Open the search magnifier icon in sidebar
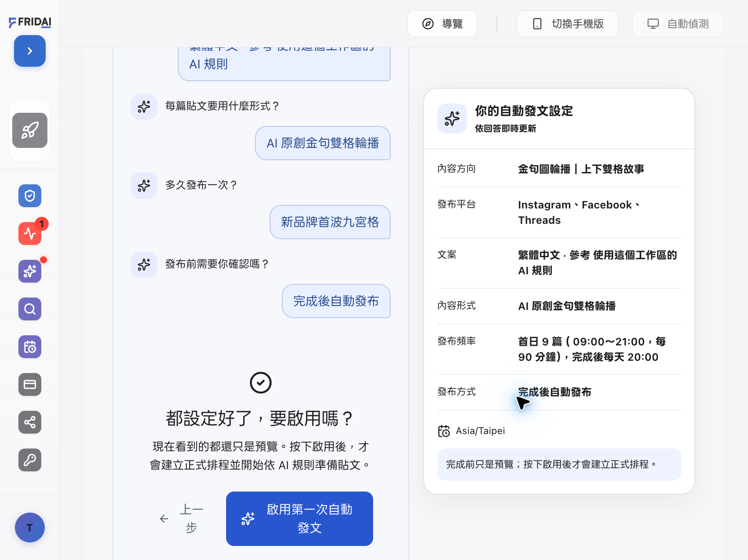Screen dimensions: 748x560 pyautogui.click(x=30, y=309)
